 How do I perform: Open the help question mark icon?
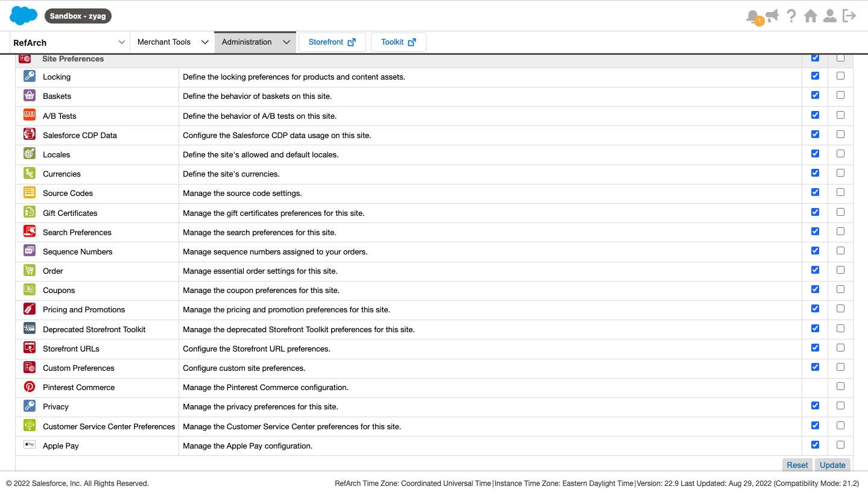pos(791,16)
